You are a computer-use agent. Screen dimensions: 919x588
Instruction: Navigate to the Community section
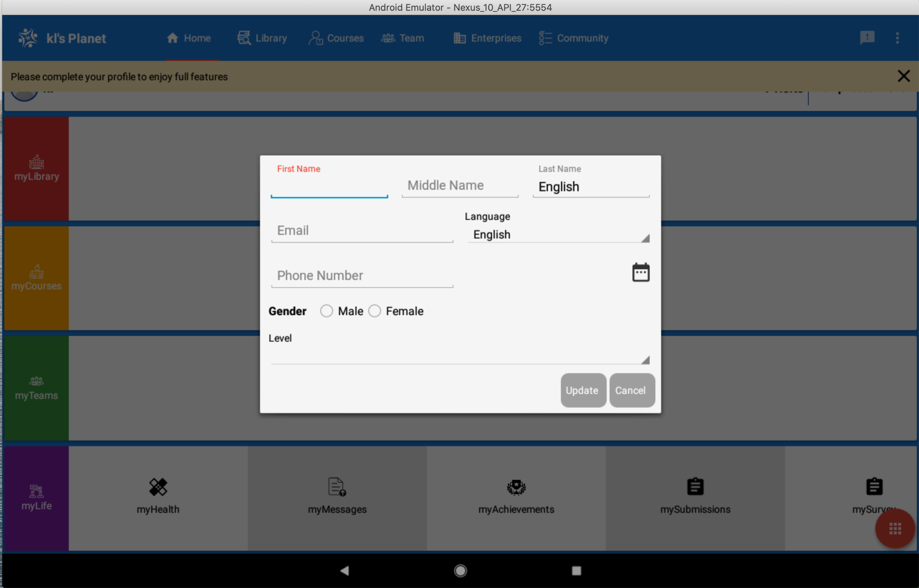pos(574,38)
